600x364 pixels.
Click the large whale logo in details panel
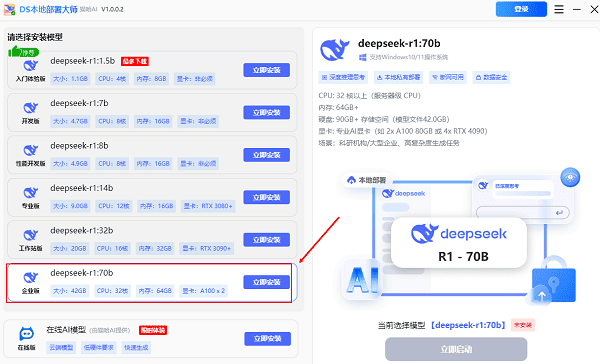click(x=335, y=50)
